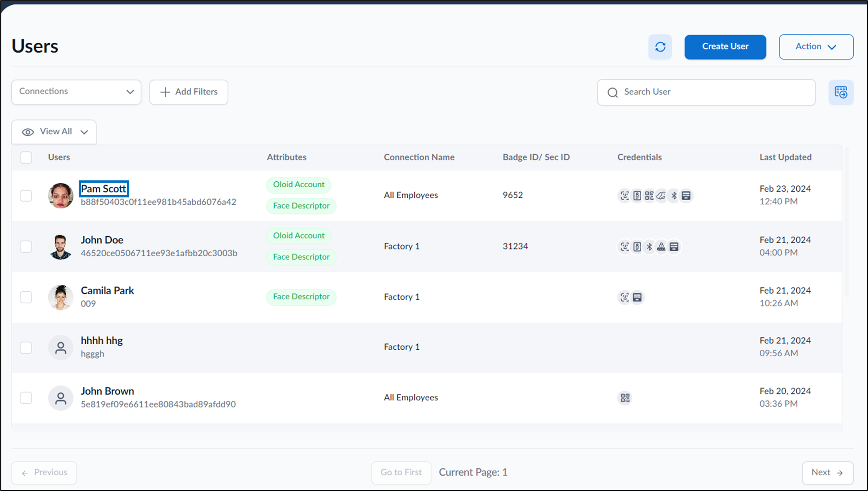Expand the Action dropdown menu

pos(816,47)
